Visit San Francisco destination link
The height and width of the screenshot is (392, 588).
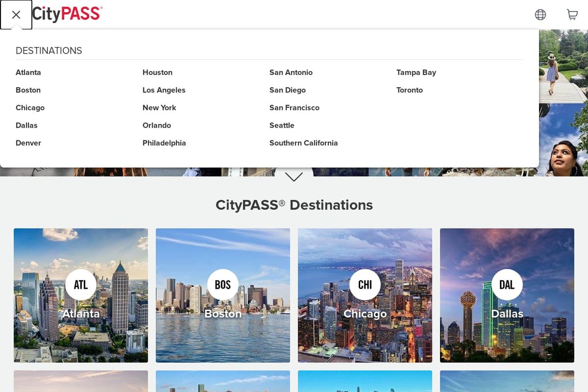[295, 108]
